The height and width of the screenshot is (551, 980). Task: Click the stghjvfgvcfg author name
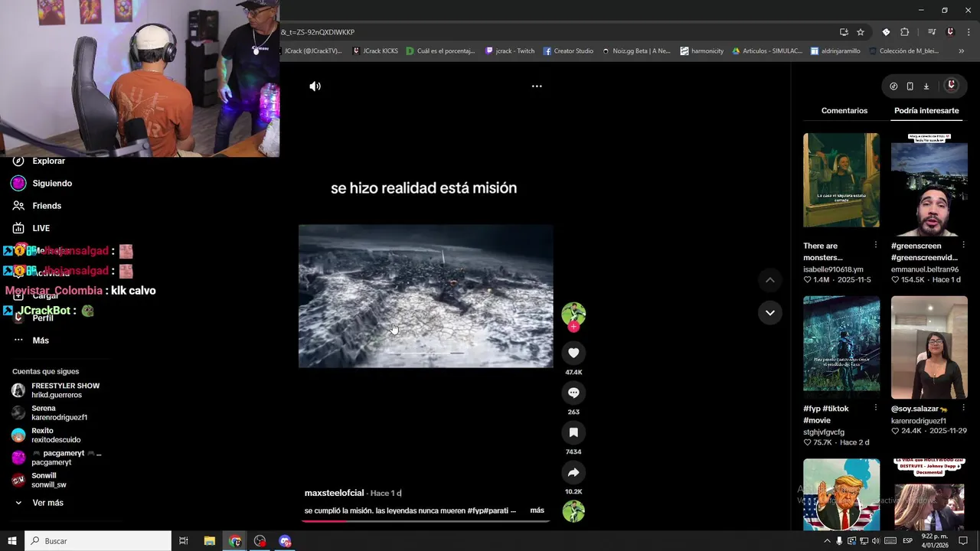click(824, 432)
